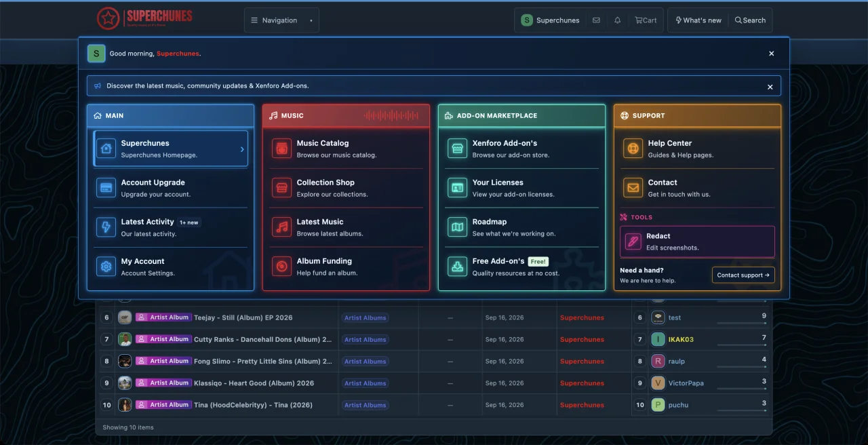Click the alerts bell icon
Viewport: 868px width, 445px height.
pyautogui.click(x=617, y=20)
